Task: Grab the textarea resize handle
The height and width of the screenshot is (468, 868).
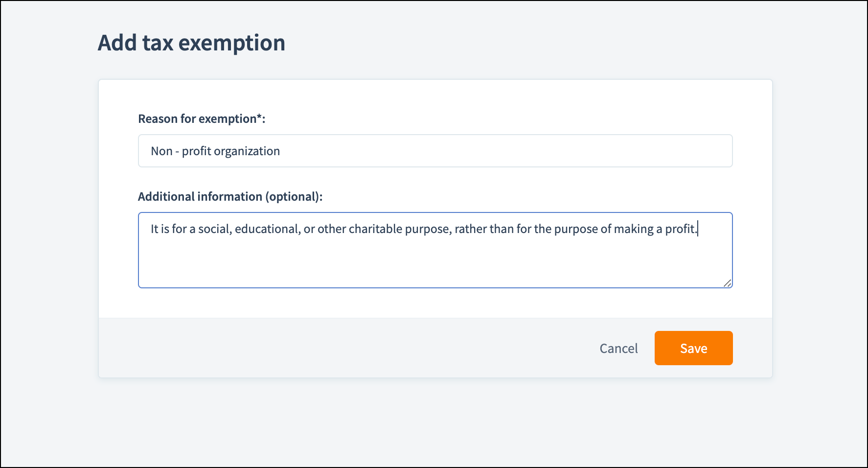Action: (x=727, y=283)
